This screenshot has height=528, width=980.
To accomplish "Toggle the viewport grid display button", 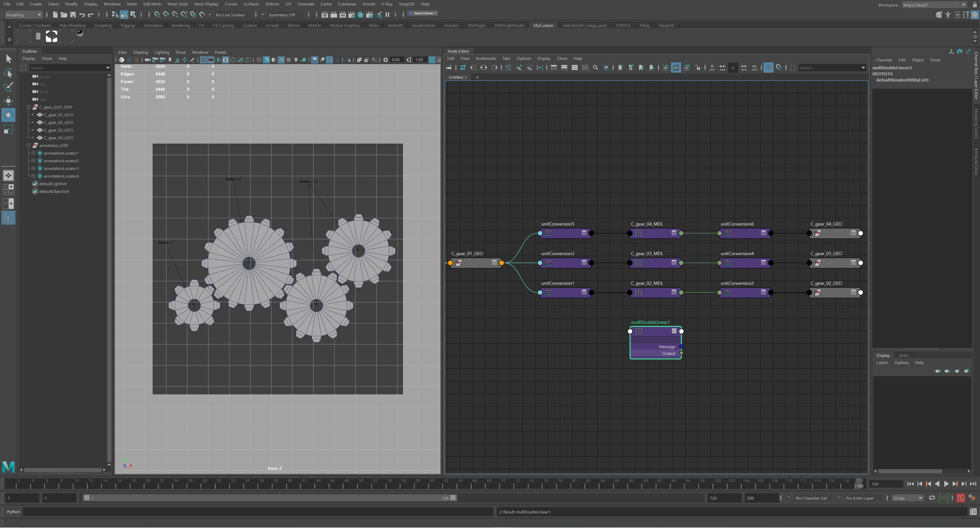I will point(203,60).
